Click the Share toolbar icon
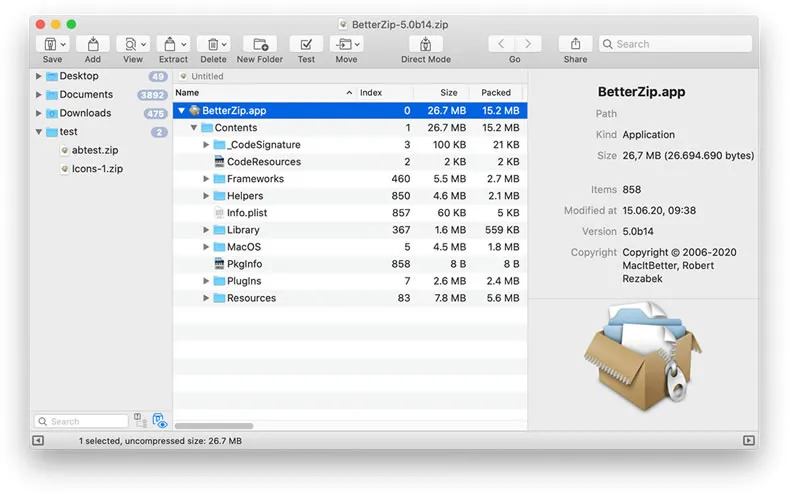 [x=575, y=44]
